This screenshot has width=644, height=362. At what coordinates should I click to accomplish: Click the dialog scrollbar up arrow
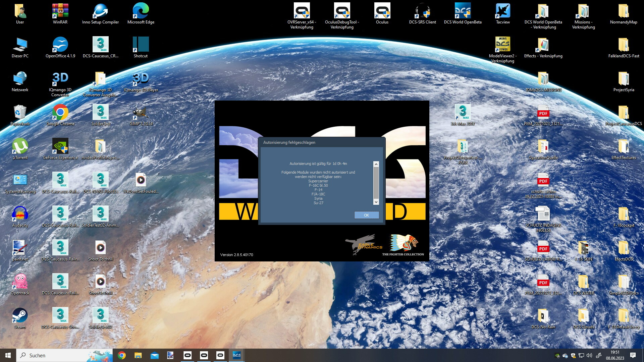click(376, 164)
